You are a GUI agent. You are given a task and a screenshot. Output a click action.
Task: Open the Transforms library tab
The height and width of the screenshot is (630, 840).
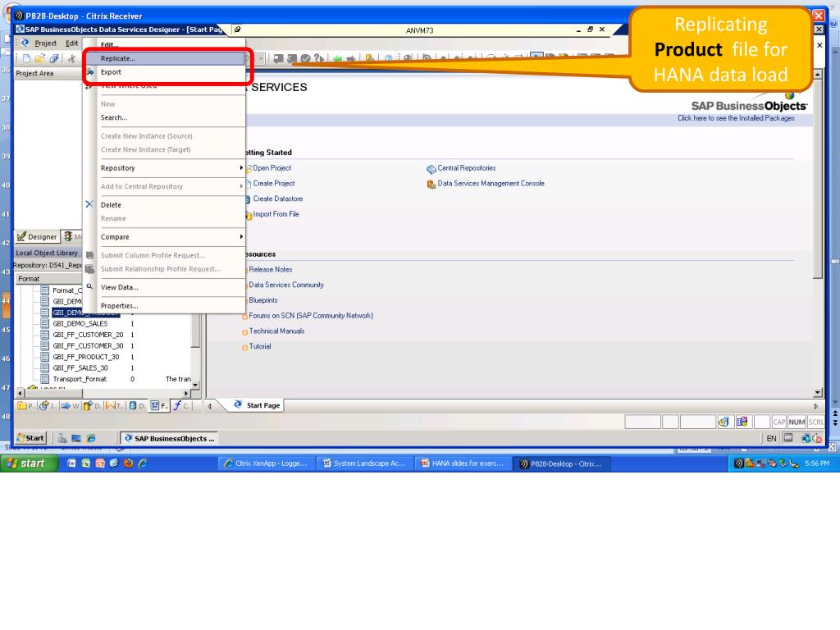114,406
